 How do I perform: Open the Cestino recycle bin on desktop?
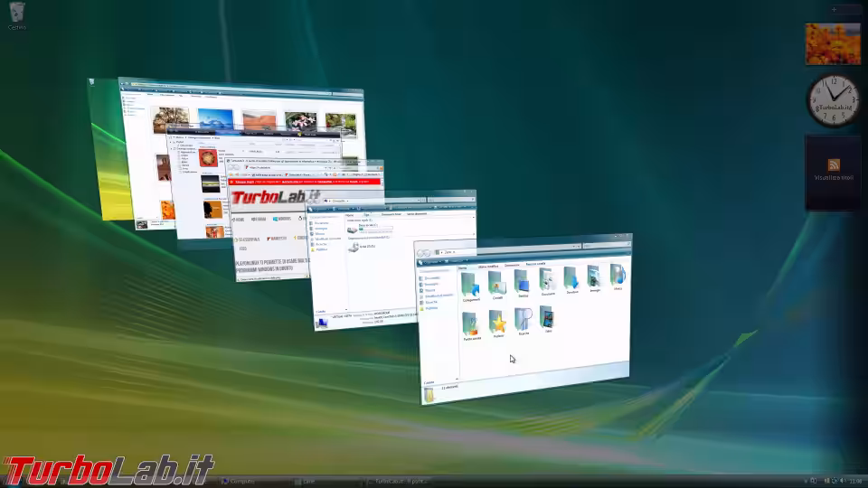point(16,14)
